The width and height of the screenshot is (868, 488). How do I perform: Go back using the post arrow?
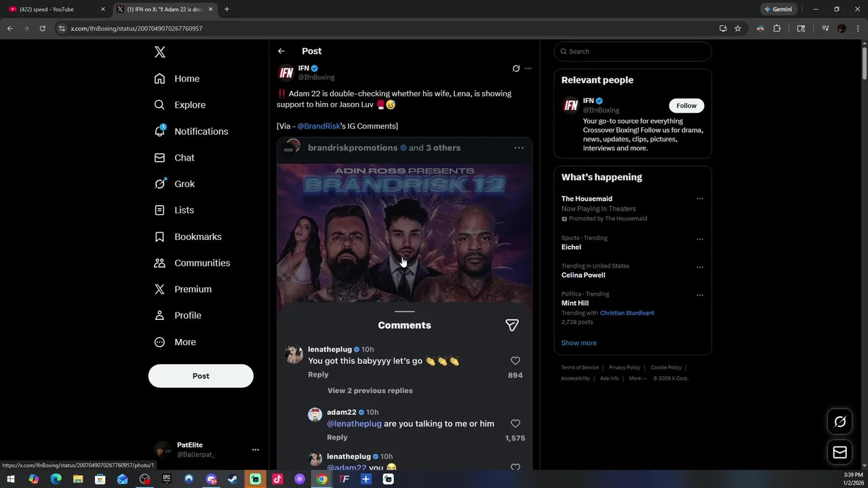pos(281,51)
